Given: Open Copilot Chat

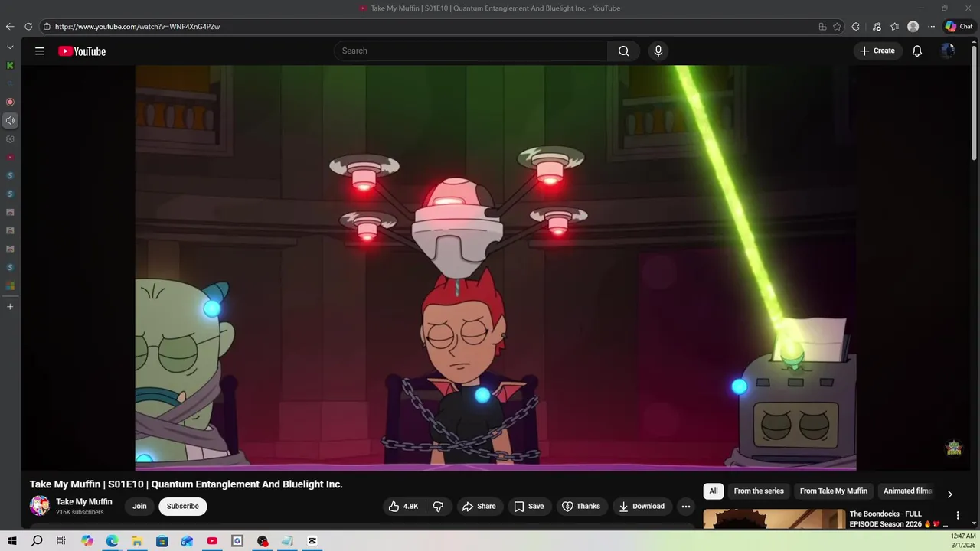Looking at the screenshot, I should (959, 26).
